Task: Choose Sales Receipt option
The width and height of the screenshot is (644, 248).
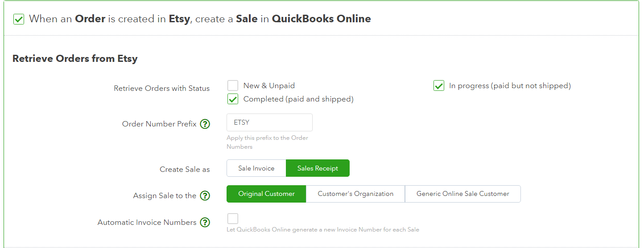Action: (318, 168)
